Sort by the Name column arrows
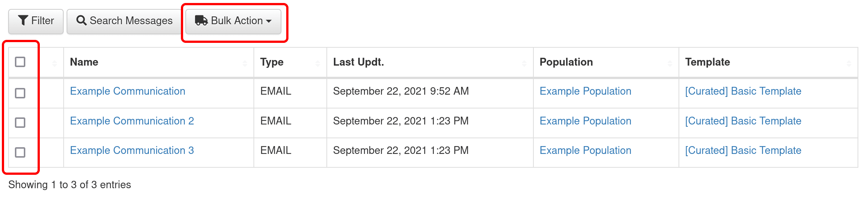Viewport: 868px width, 202px height. point(245,63)
